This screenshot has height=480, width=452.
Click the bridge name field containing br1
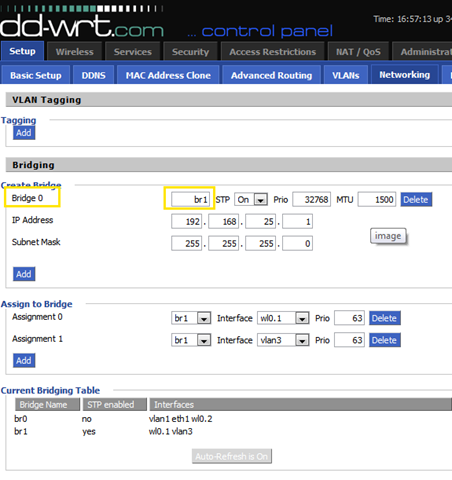[191, 200]
